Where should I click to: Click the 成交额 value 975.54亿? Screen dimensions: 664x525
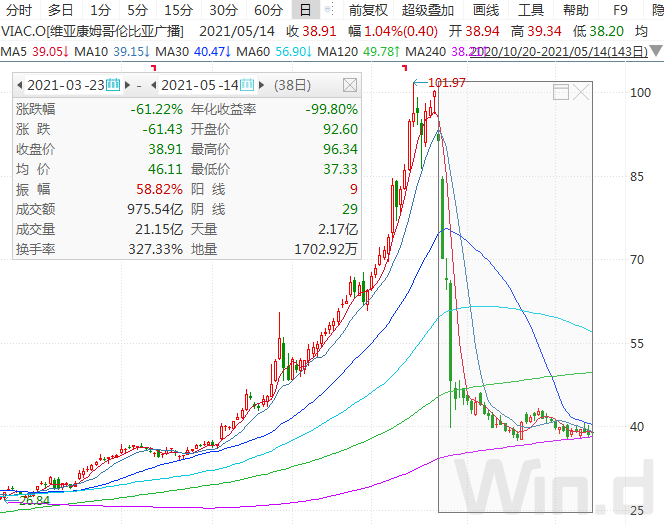(155, 209)
